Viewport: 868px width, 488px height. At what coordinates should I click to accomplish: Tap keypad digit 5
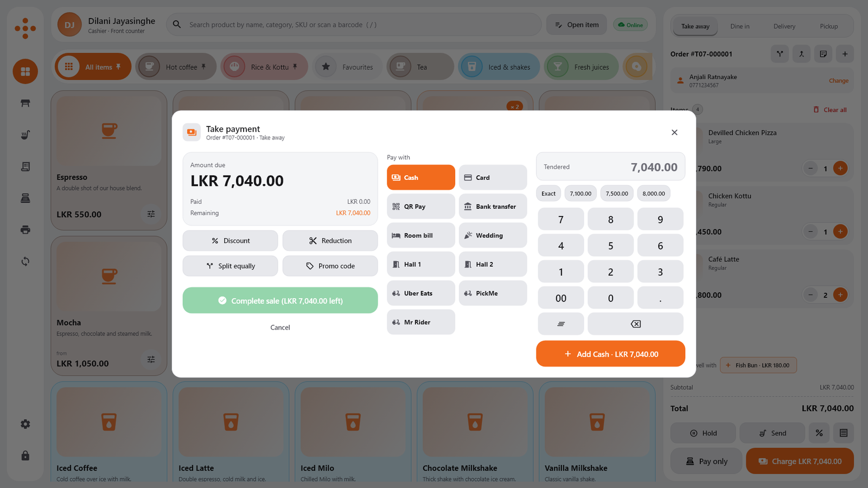click(x=610, y=246)
